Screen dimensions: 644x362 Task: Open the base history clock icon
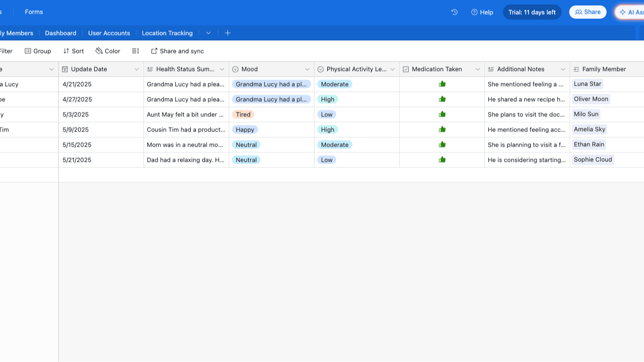coord(455,12)
